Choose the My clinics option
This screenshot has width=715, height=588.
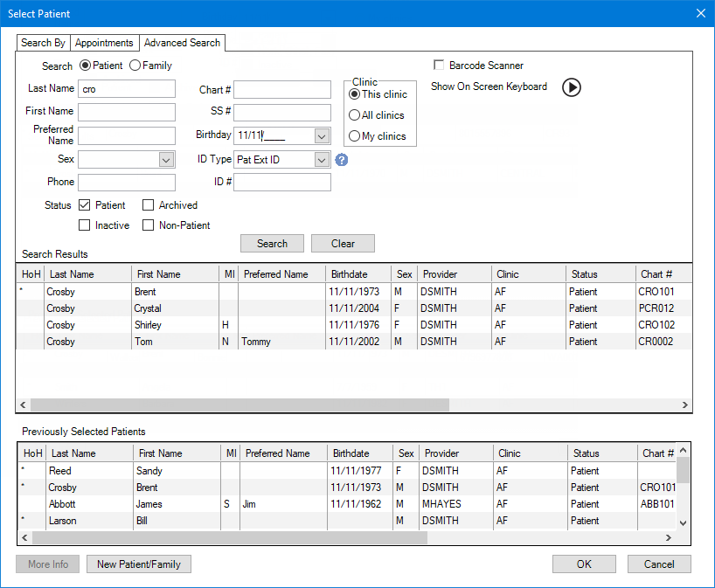coord(354,136)
